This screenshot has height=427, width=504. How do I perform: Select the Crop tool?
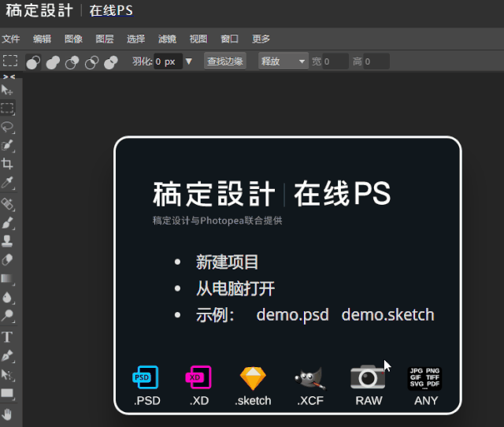[x=8, y=164]
